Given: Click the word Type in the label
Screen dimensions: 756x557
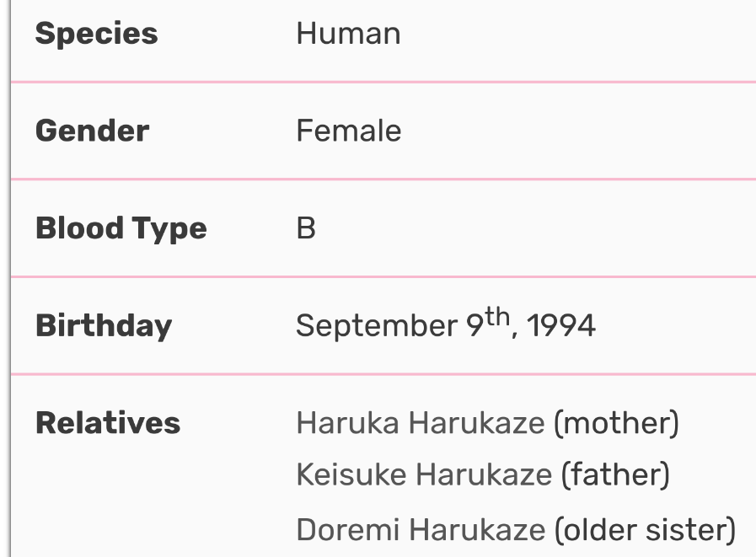Looking at the screenshot, I should [x=169, y=229].
